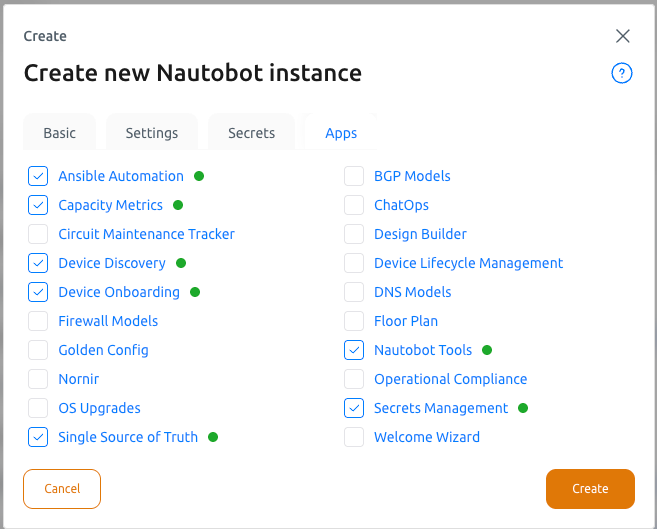
Task: Tick the ChatOps checkbox
Action: click(354, 205)
